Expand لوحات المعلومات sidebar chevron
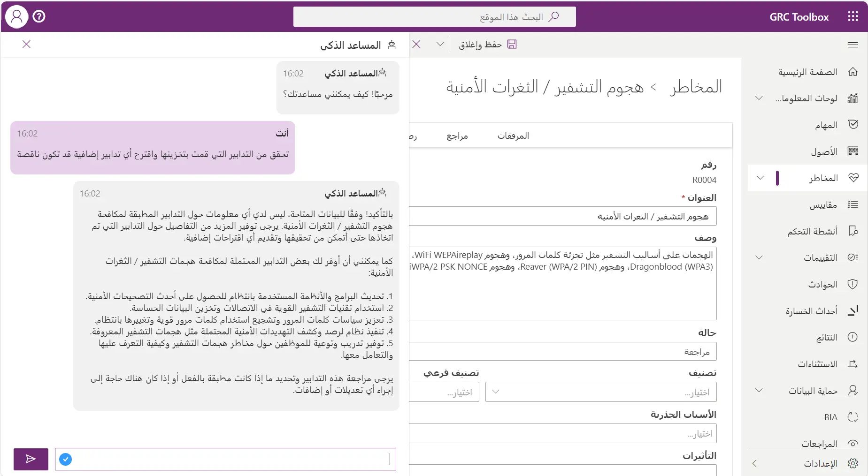The image size is (868, 476). 759,98
